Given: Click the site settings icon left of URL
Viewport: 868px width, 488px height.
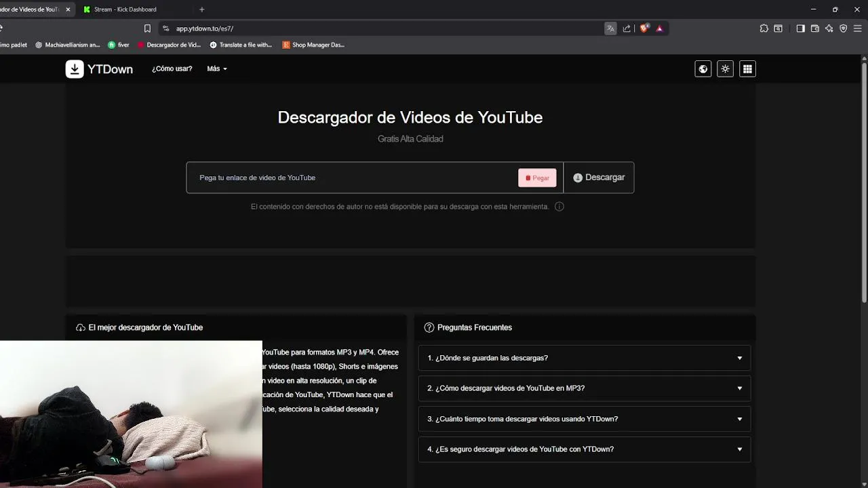Looking at the screenshot, I should pos(166,28).
